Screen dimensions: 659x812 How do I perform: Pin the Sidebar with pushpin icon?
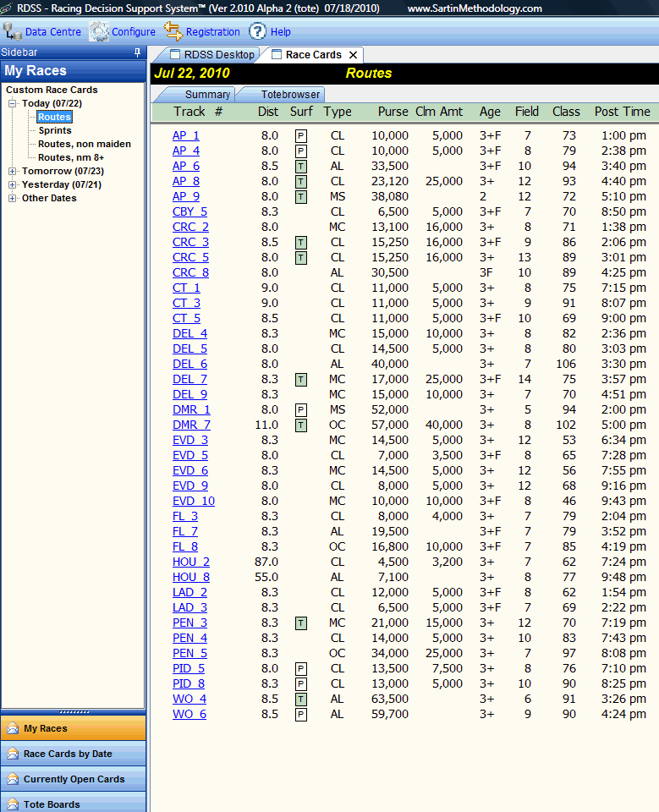(x=137, y=52)
